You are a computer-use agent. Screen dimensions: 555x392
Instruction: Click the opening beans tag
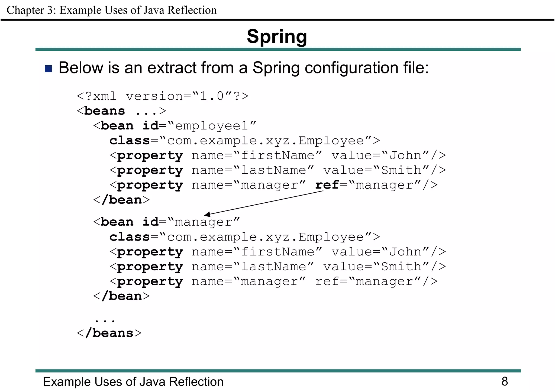121,111
